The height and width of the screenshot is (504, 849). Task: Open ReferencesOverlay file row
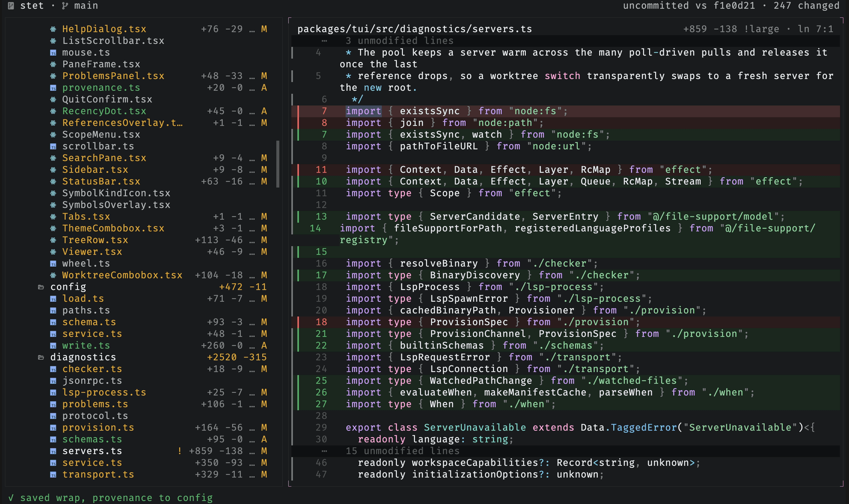[158, 123]
